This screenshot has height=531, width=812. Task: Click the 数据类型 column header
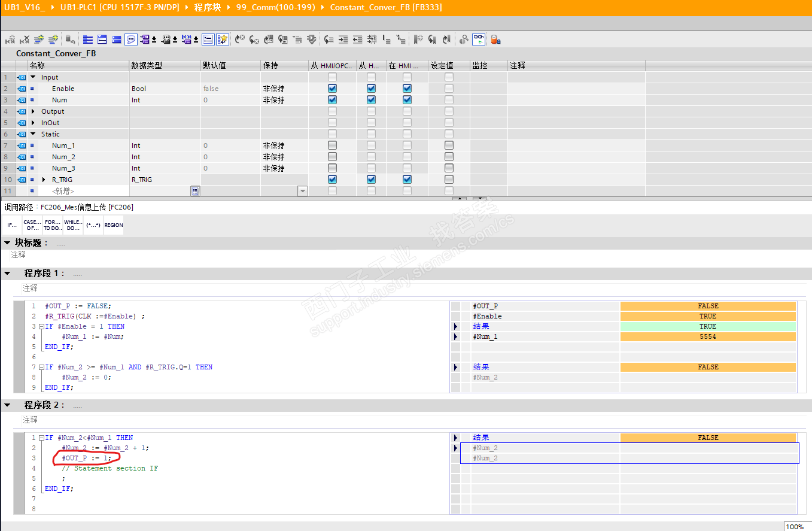pyautogui.click(x=165, y=65)
